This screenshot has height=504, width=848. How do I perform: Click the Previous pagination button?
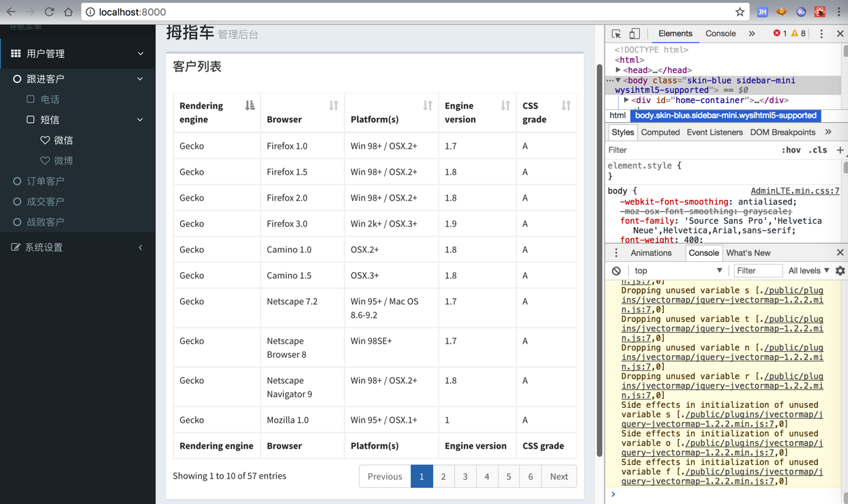tap(385, 476)
